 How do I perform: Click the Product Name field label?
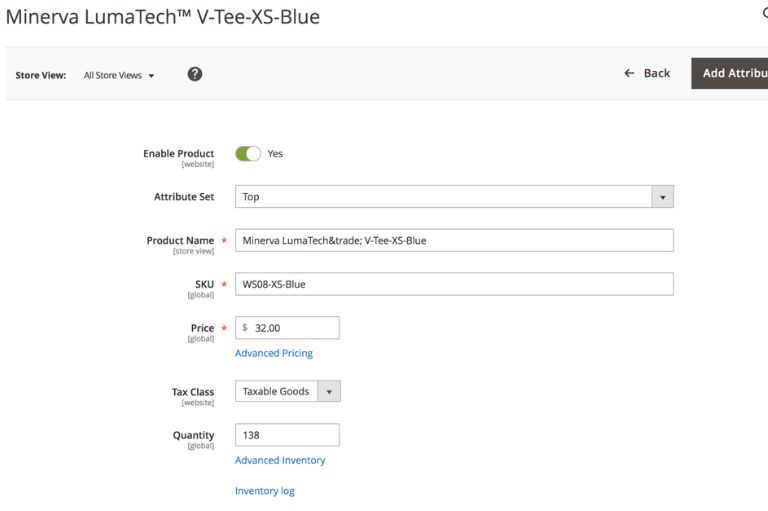click(180, 240)
